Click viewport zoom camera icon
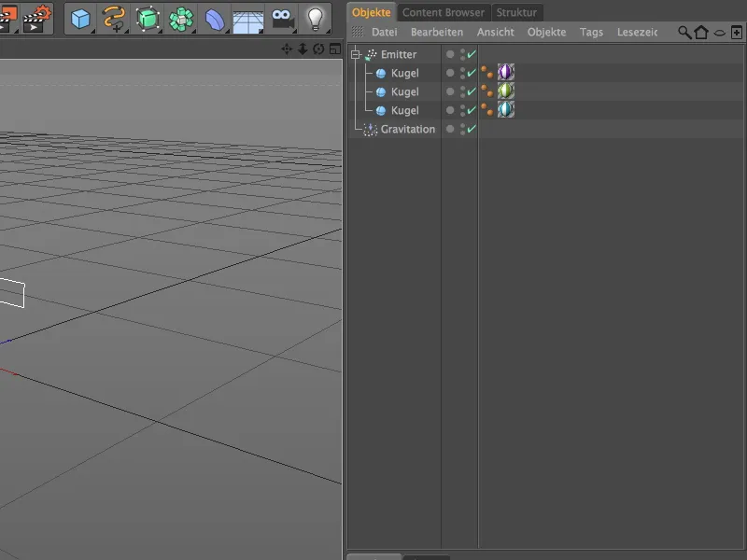This screenshot has width=747, height=560. [303, 49]
